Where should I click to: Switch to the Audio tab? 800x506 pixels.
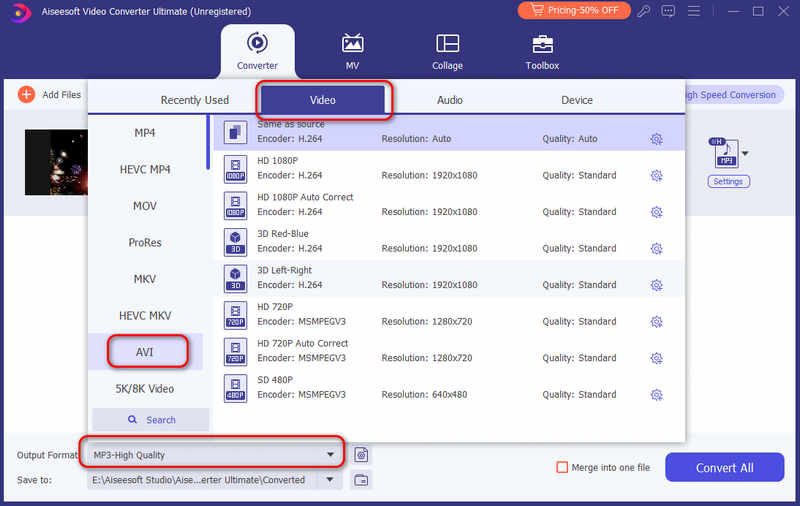click(449, 100)
